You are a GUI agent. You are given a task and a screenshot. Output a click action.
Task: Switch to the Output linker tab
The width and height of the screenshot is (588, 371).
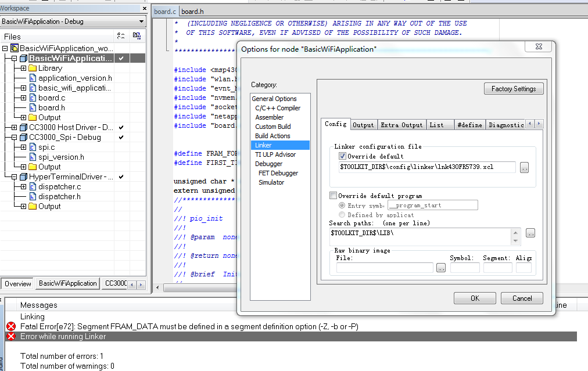click(x=363, y=125)
